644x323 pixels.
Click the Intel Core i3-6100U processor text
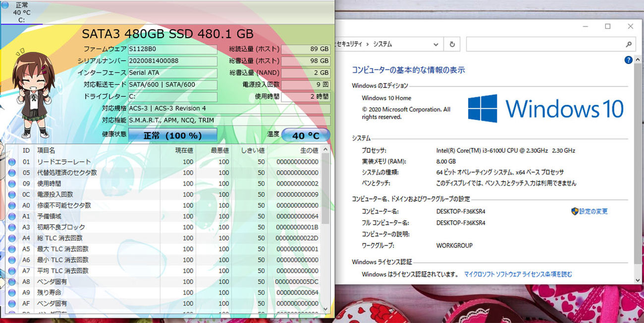(x=505, y=150)
